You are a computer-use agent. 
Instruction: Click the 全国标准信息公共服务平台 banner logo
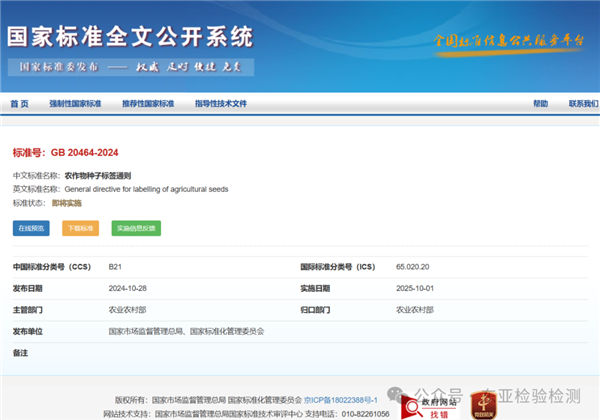pyautogui.click(x=506, y=40)
